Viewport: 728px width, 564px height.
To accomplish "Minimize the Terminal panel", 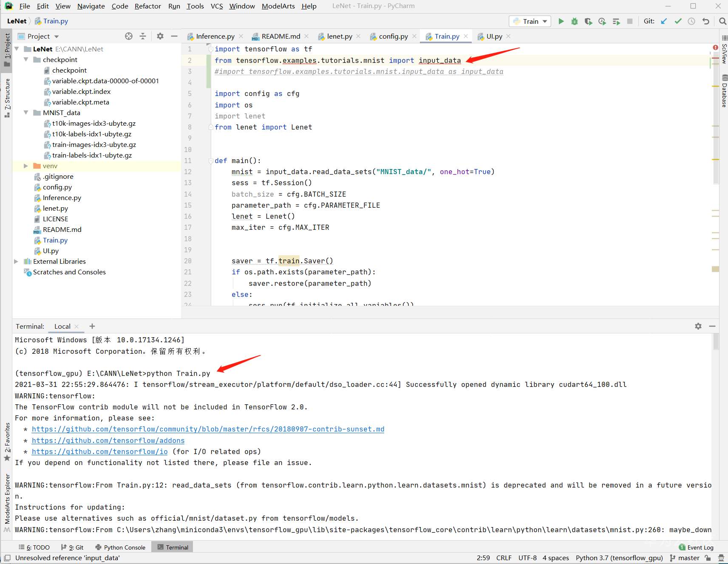I will coord(712,326).
